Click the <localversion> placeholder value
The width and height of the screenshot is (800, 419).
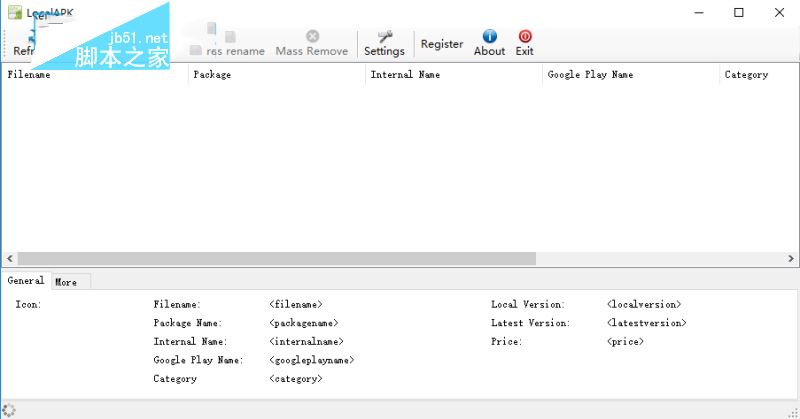644,305
